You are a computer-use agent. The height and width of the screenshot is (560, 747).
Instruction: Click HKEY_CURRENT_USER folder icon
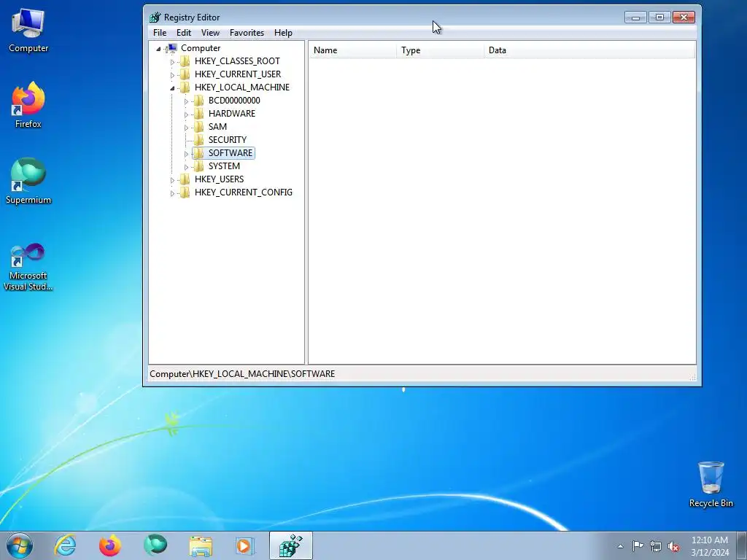tap(185, 74)
